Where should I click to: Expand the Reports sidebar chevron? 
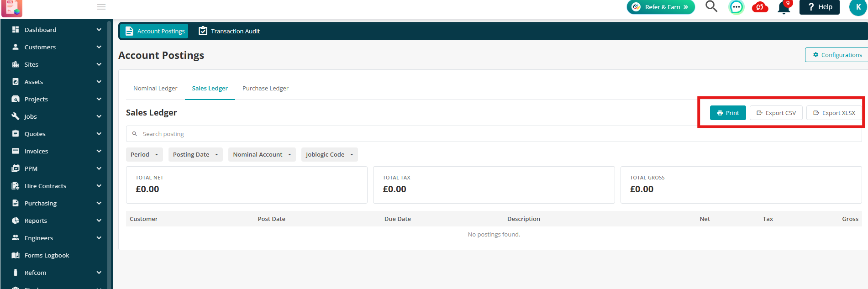click(99, 221)
